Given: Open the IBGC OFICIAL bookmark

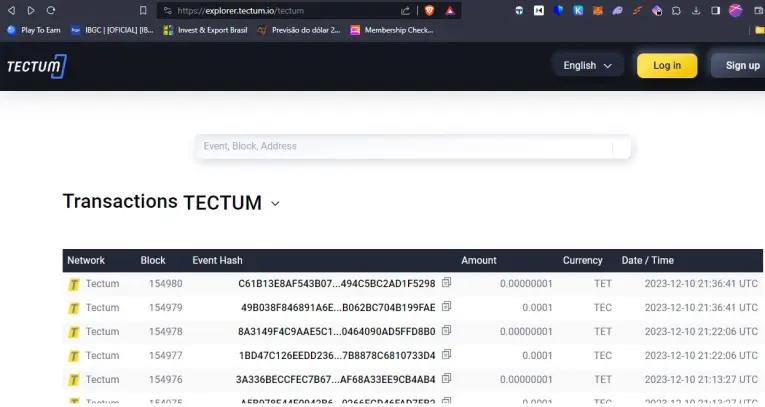Looking at the screenshot, I should click(112, 30).
